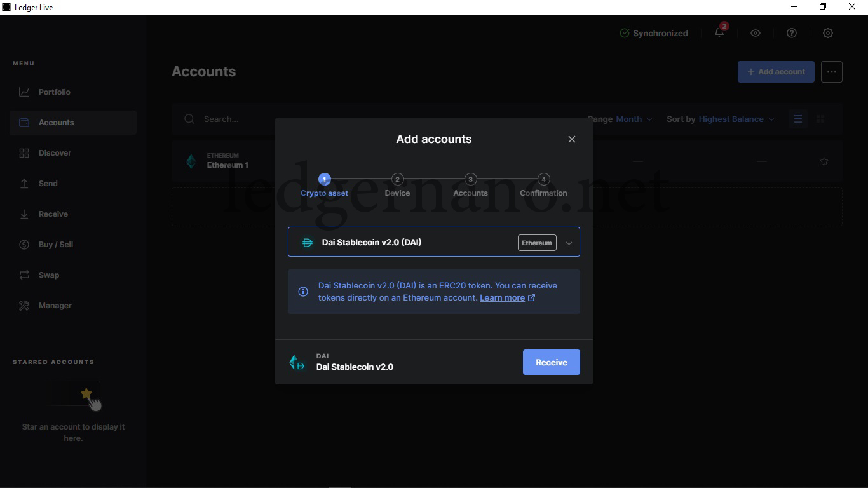The image size is (868, 488).
Task: Click the Accounts wallet icon
Action: coord(24,123)
